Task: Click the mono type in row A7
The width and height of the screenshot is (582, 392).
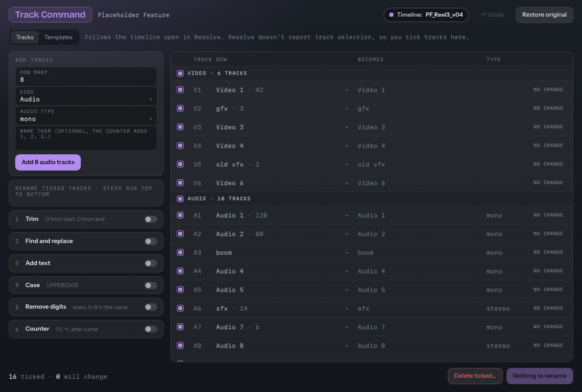Action: point(494,327)
